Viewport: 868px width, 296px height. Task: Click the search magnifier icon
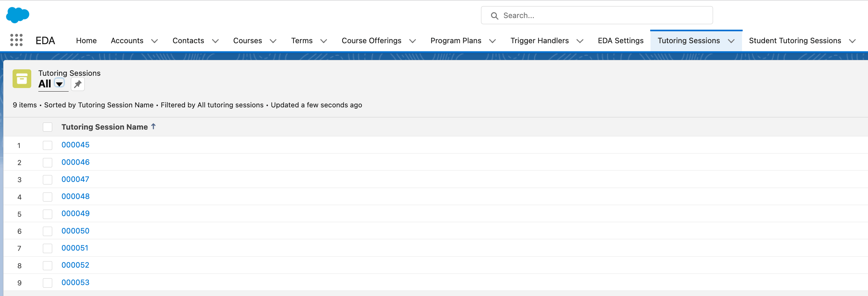coord(494,15)
